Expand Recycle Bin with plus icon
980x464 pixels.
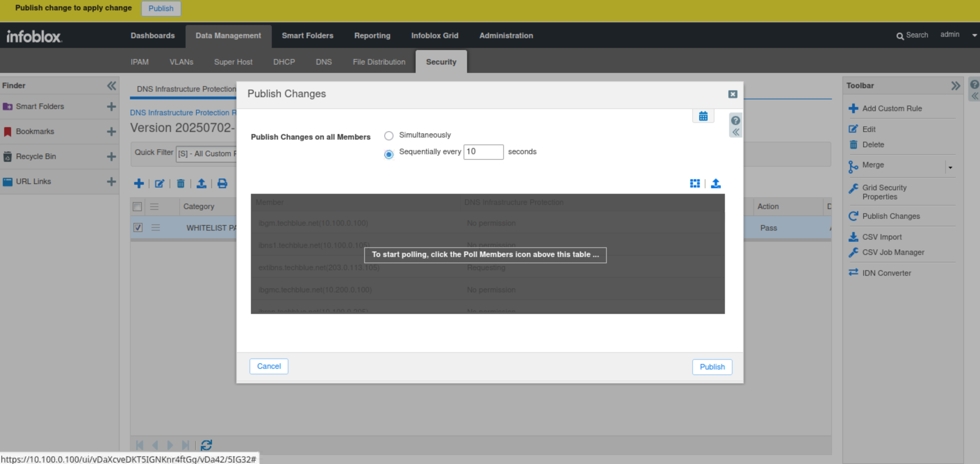pos(111,157)
